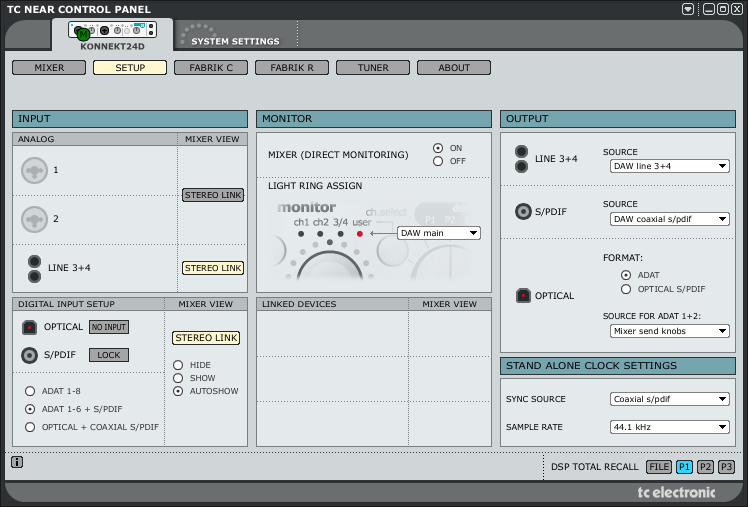Open the System Settings tab
This screenshot has width=748, height=507.
coord(235,41)
